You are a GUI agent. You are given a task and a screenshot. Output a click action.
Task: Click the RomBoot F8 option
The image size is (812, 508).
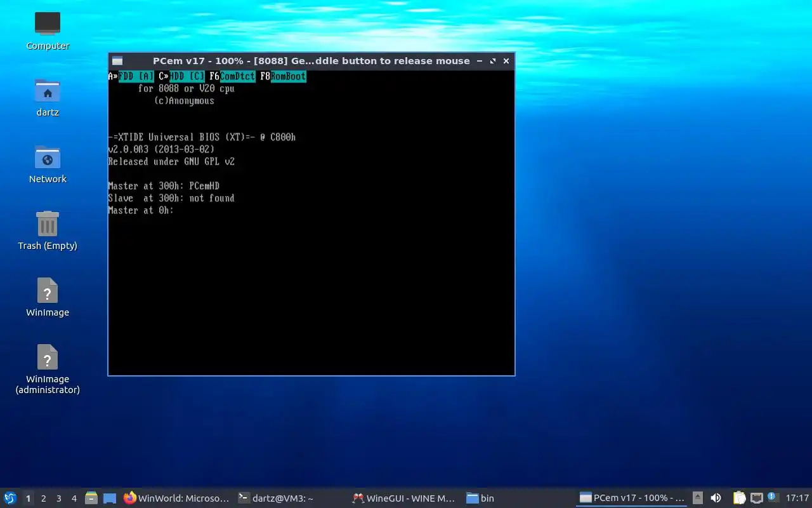tap(288, 76)
